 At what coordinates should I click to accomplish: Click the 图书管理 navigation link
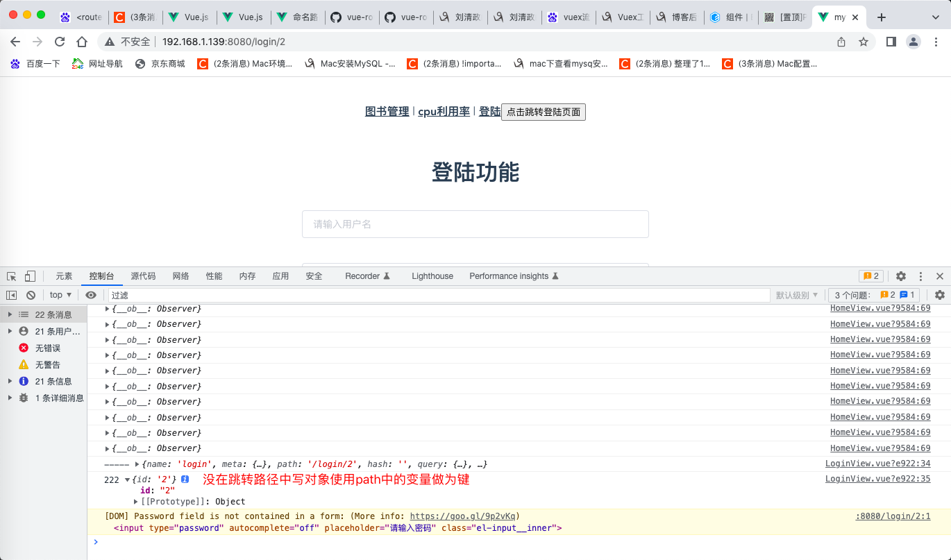[387, 111]
